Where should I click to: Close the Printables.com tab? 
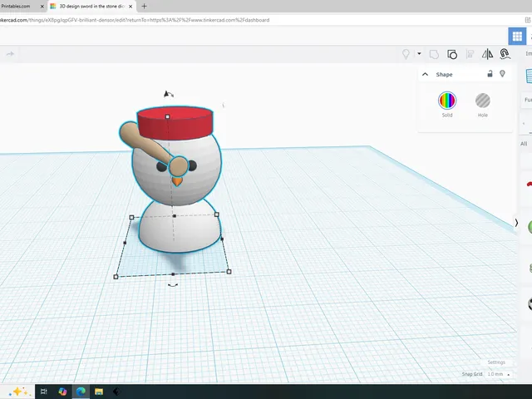[42, 6]
